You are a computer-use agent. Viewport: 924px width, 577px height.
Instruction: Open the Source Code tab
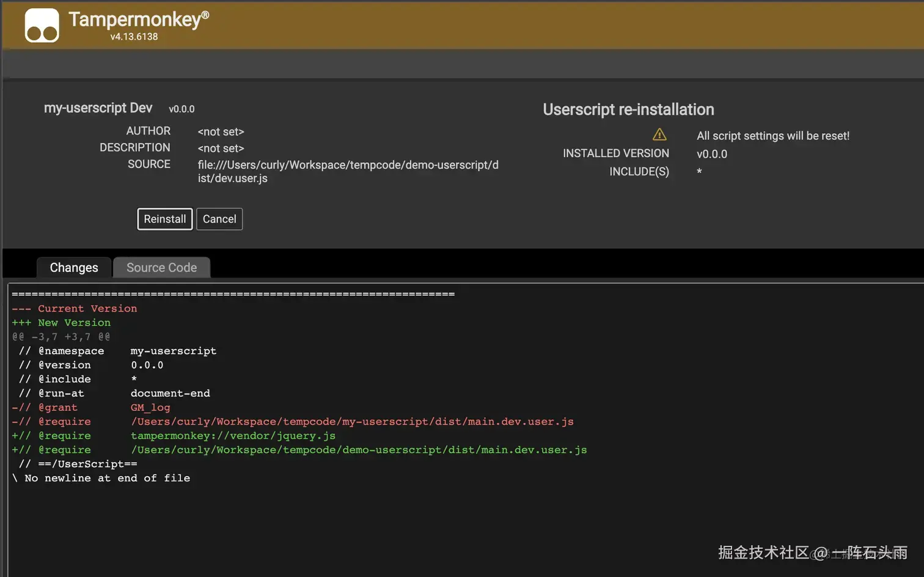[162, 268]
